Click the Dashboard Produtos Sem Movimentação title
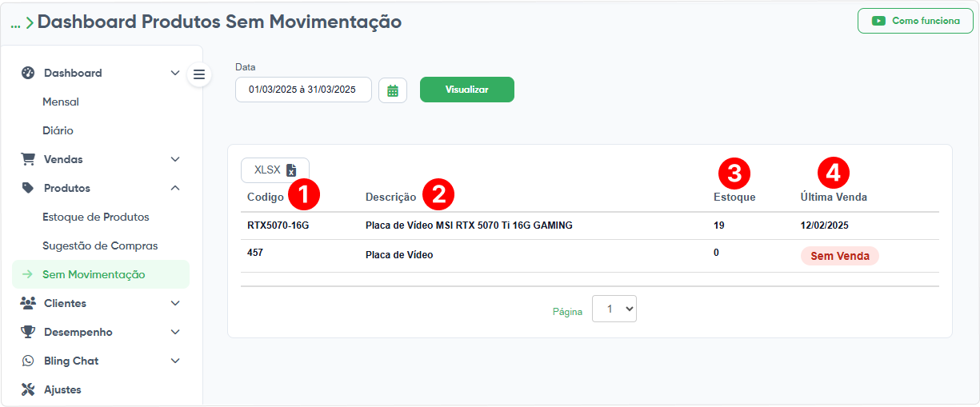The width and height of the screenshot is (980, 407). (219, 22)
